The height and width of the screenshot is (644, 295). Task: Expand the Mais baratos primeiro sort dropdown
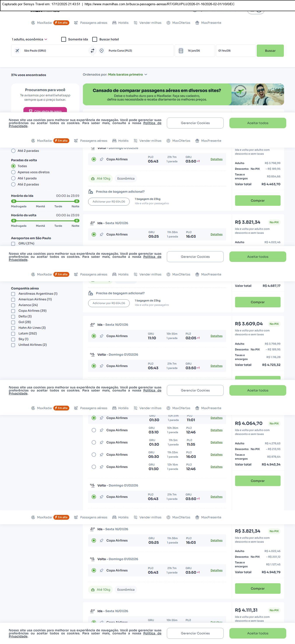coord(128,74)
